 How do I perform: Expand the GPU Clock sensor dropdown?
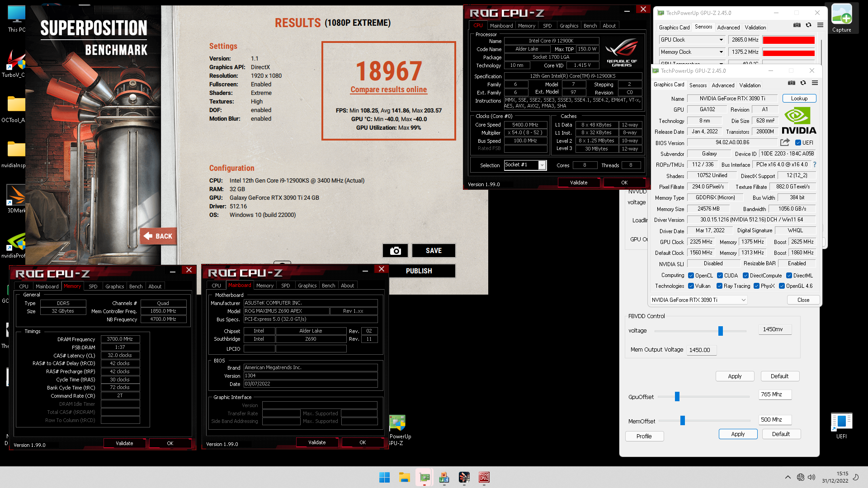coord(721,40)
